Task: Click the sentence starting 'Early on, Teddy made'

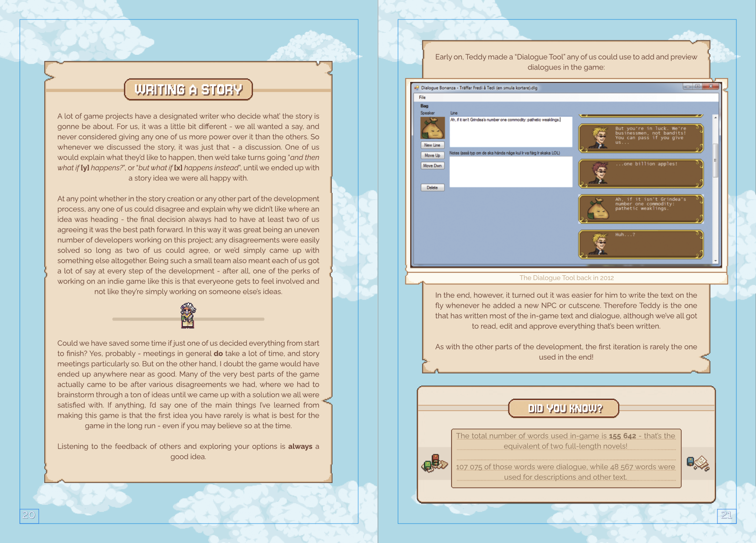Action: click(566, 62)
